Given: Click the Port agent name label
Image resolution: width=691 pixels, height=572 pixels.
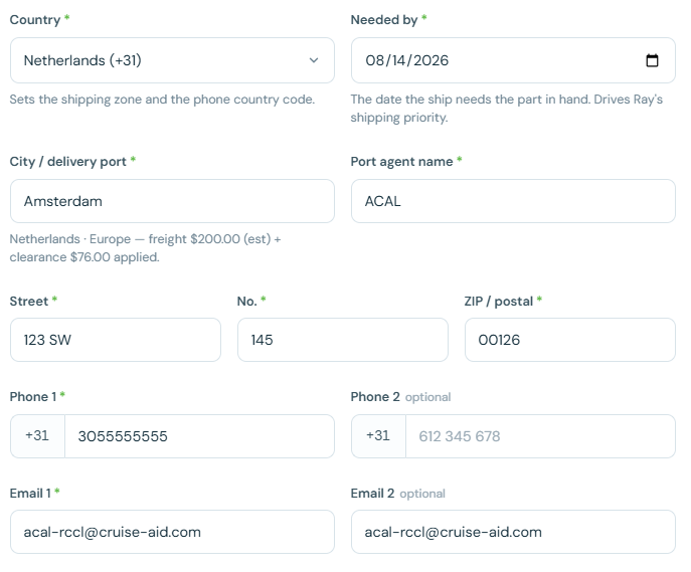Looking at the screenshot, I should click(x=401, y=162).
